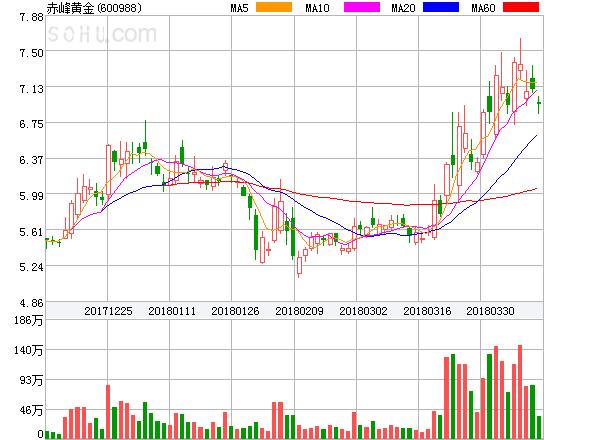
Task: Click the 20180126 date label
Action: click(x=235, y=311)
